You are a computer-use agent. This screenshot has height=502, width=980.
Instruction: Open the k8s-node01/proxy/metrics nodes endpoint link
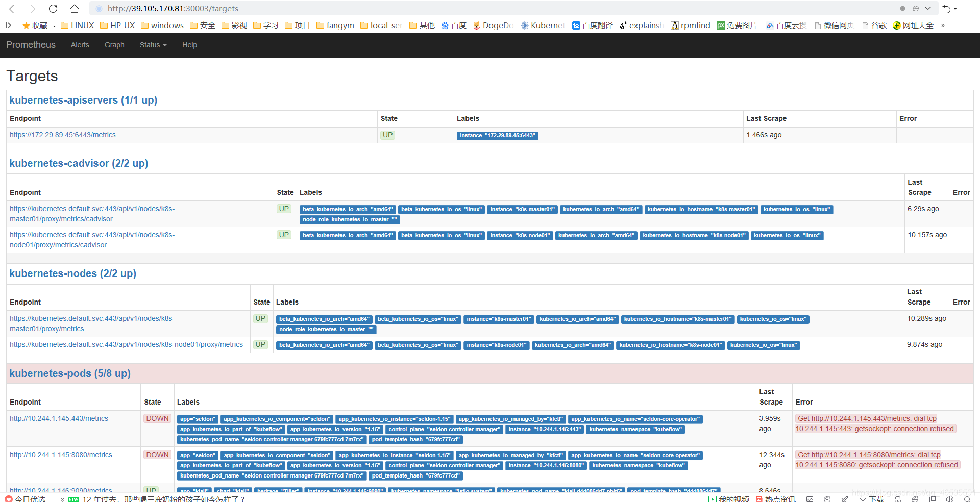[x=126, y=344]
